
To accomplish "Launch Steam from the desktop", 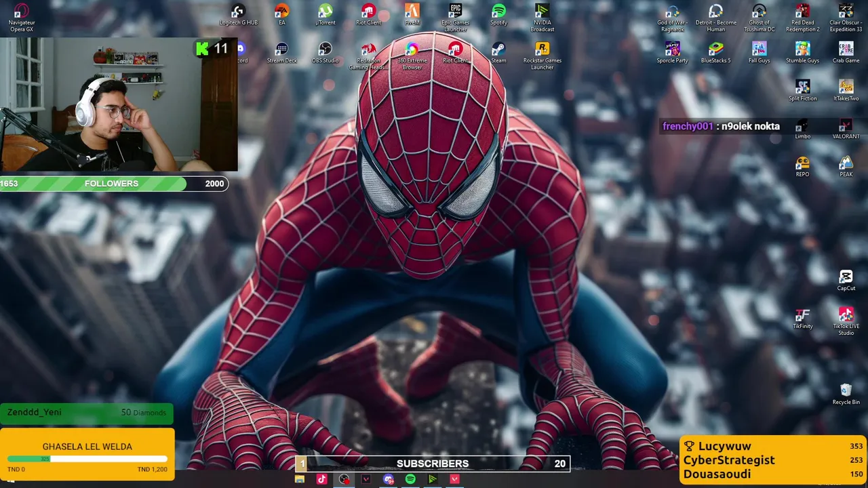I will pos(498,53).
